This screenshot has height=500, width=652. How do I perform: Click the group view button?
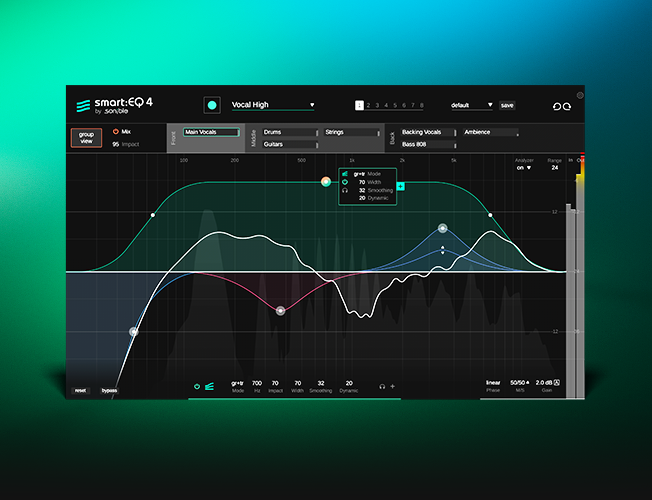(x=86, y=138)
